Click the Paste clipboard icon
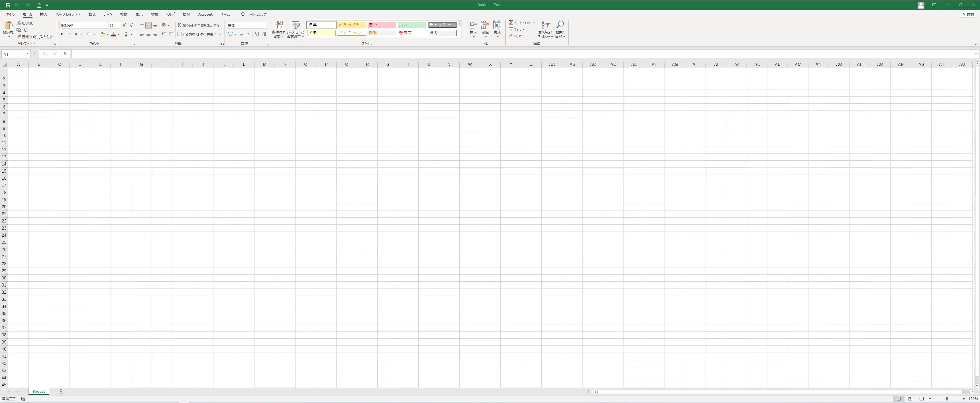This screenshot has height=403, width=980. [9, 25]
